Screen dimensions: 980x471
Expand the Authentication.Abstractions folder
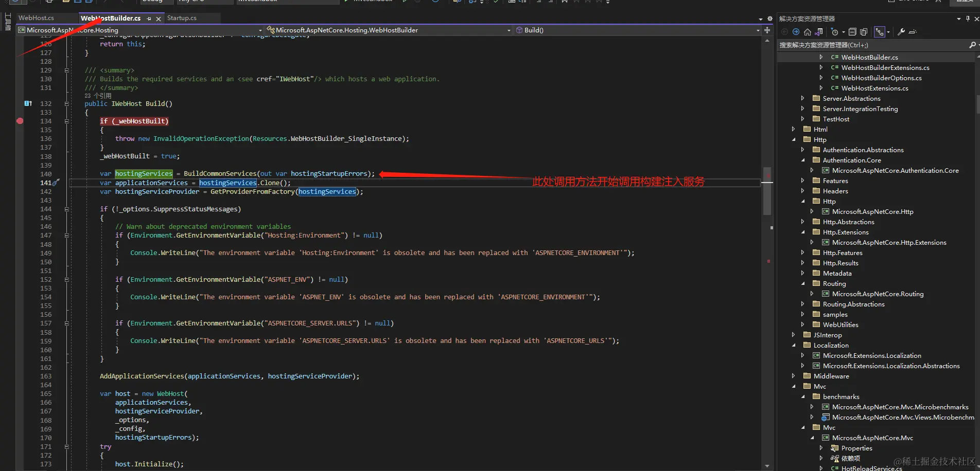click(x=802, y=150)
